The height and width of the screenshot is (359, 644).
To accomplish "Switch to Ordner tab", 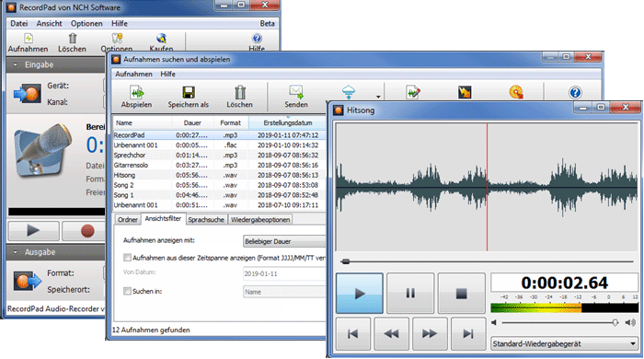I will tap(127, 219).
